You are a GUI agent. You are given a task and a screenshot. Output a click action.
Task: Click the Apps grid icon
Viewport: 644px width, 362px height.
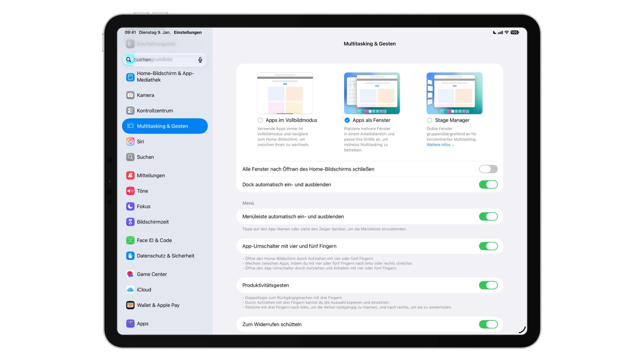[130, 323]
